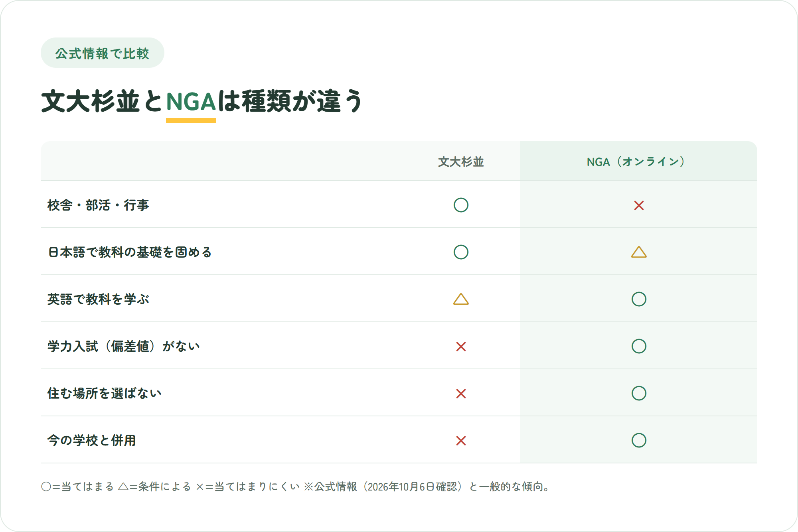Click the 公式情報で比較 badge
The width and height of the screenshot is (798, 532).
[103, 53]
